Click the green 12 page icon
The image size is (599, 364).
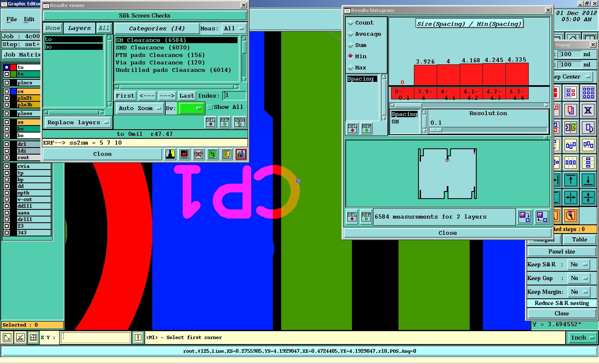[212, 154]
